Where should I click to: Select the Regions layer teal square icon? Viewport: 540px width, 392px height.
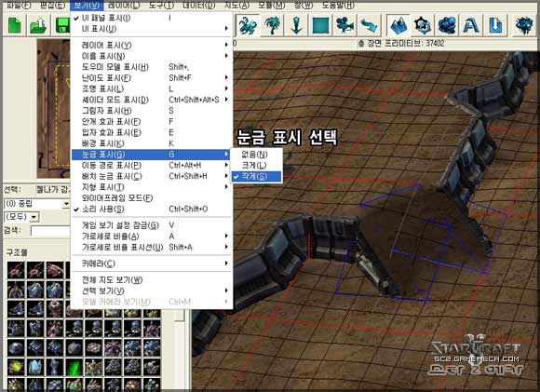pos(320,25)
